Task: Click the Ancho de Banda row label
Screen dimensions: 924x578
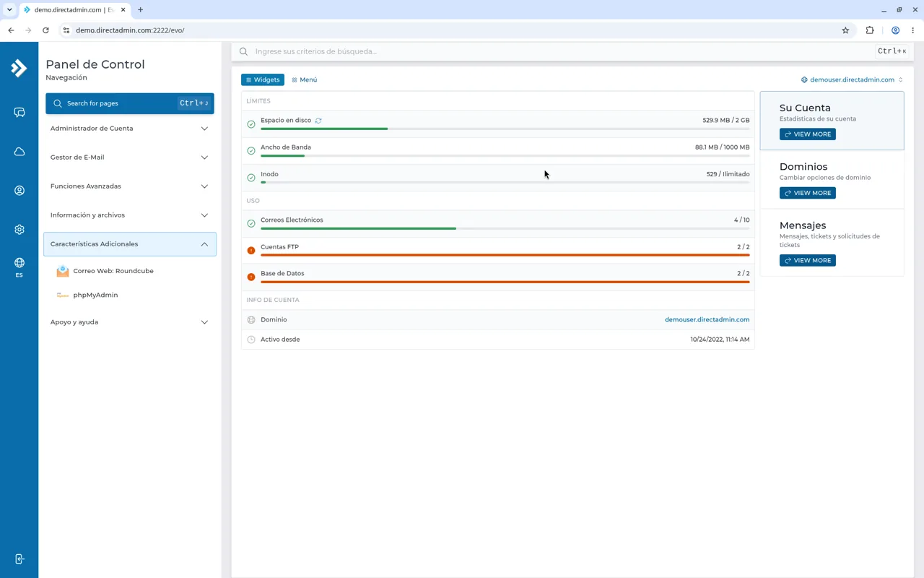Action: (286, 147)
